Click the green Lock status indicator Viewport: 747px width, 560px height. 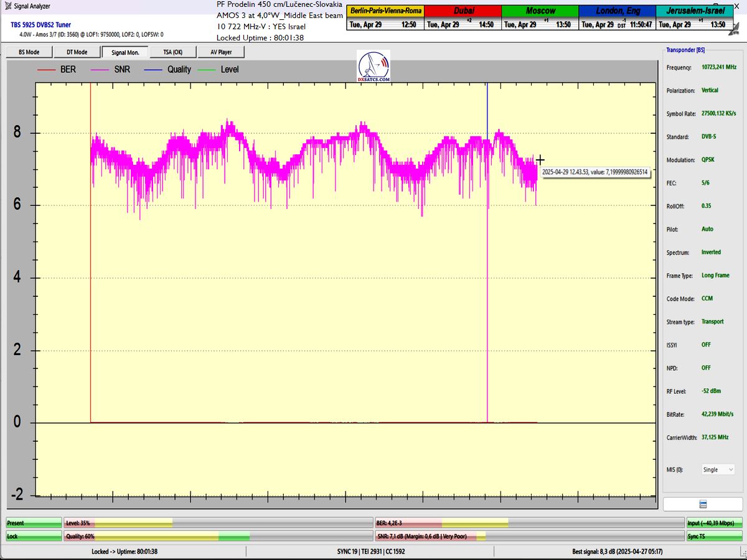click(x=34, y=536)
